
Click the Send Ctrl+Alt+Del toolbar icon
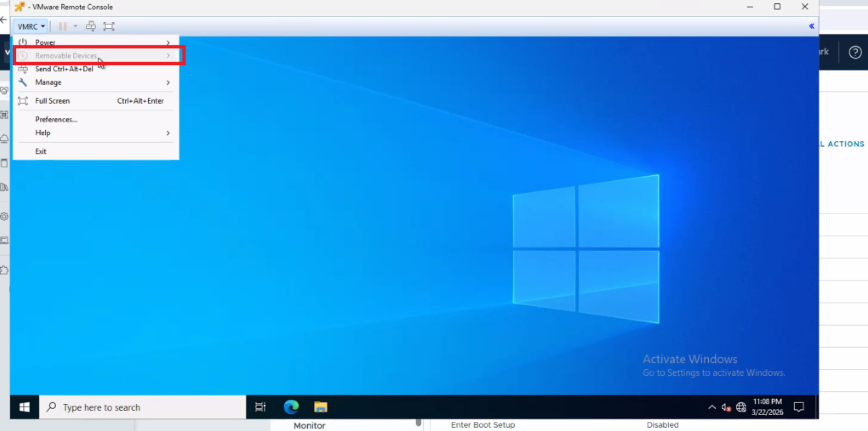point(91,26)
